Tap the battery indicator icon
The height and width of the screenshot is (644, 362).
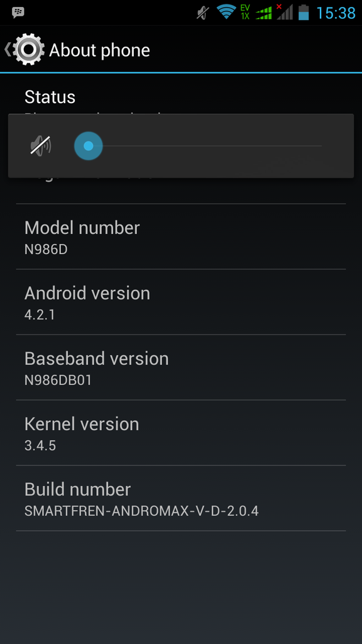(304, 13)
